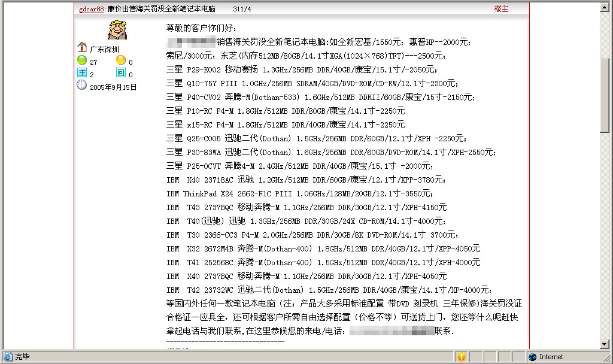Viewport: 613px width, 364px height.
Task: Click the 完毕 status text
Action: (22, 357)
